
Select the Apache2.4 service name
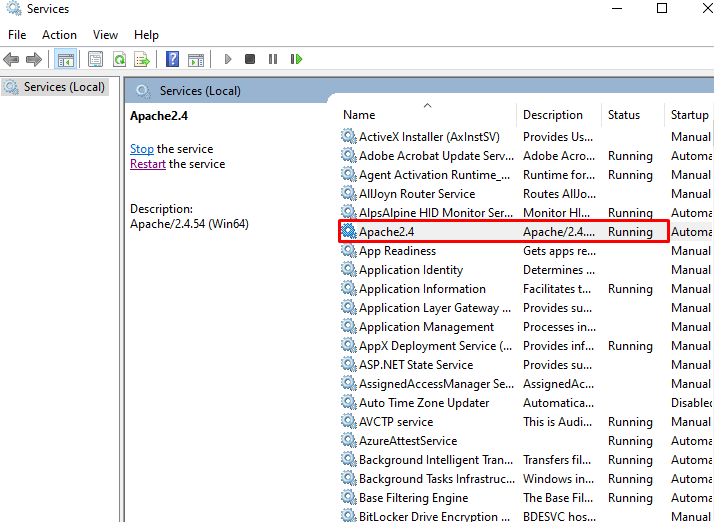[387, 232]
